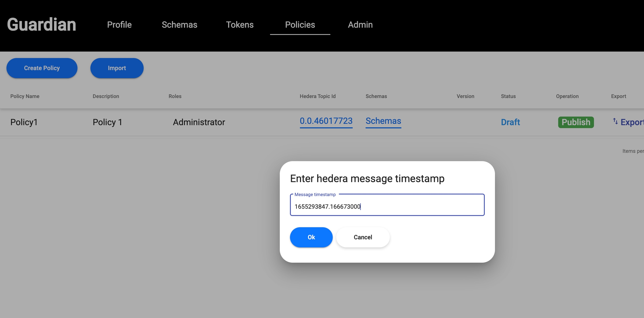This screenshot has width=644, height=318.
Task: Click the Guardian logo
Action: (41, 25)
